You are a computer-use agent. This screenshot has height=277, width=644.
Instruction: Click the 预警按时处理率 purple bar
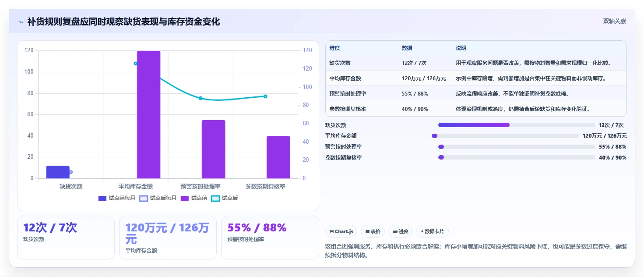[213, 149]
